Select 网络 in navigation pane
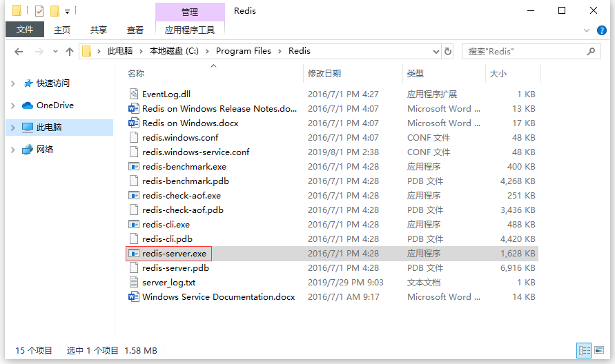Viewport: 615px width, 364px height. point(45,149)
